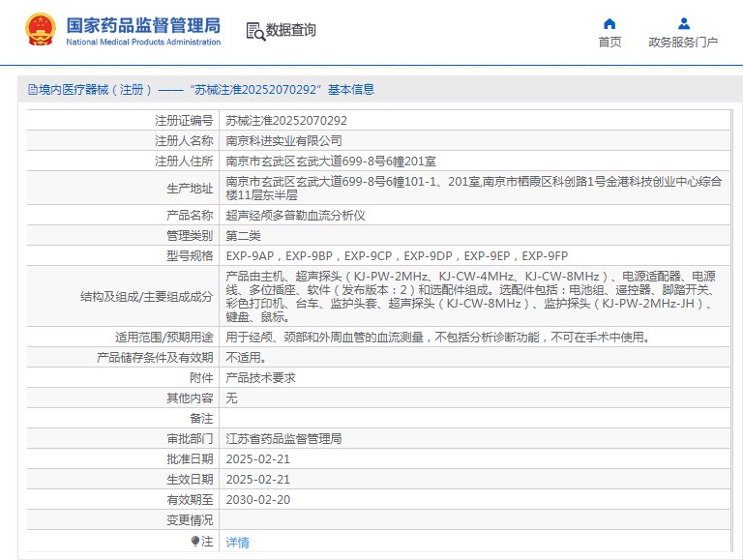Image resolution: width=743 pixels, height=560 pixels.
Task: Click the 生产地址 row label
Action: tap(190, 189)
